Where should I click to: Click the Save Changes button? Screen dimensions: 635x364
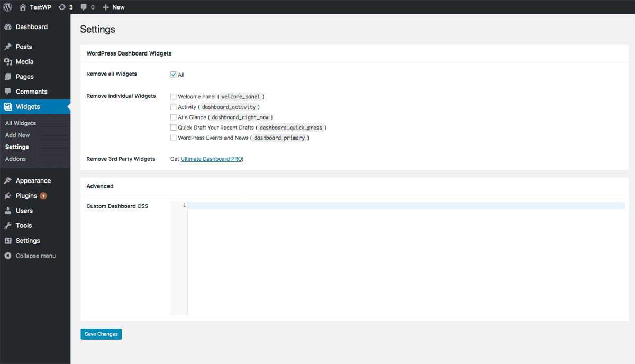coord(101,334)
